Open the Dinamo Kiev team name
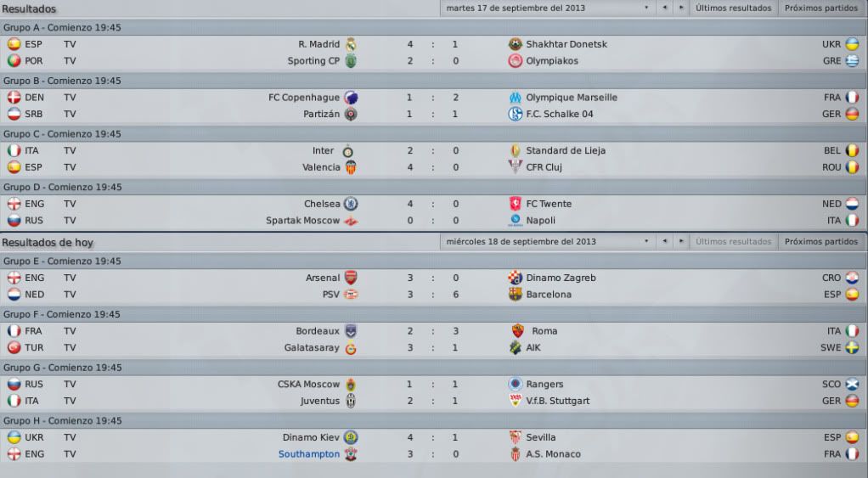This screenshot has height=478, width=868. [x=311, y=437]
